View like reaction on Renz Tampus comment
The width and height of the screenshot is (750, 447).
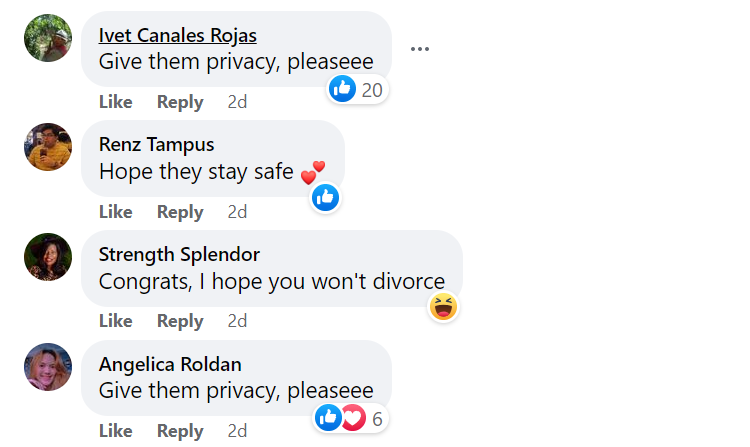pos(325,198)
